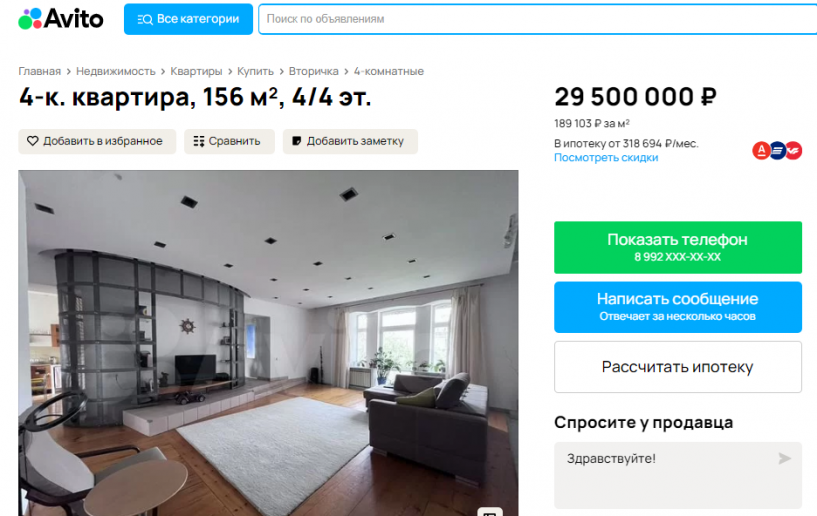
Task: Open the Все категории menu
Action: click(188, 19)
